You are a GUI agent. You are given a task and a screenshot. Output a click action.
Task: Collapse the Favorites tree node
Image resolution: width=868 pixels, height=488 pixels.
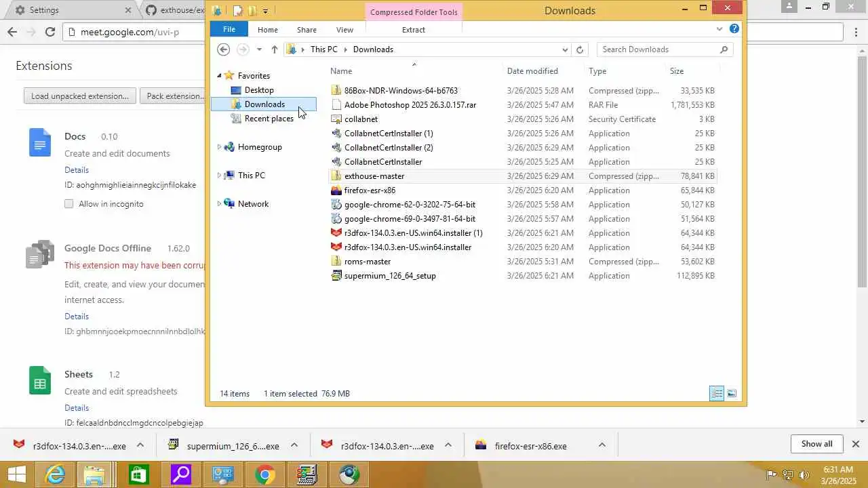[x=219, y=76]
